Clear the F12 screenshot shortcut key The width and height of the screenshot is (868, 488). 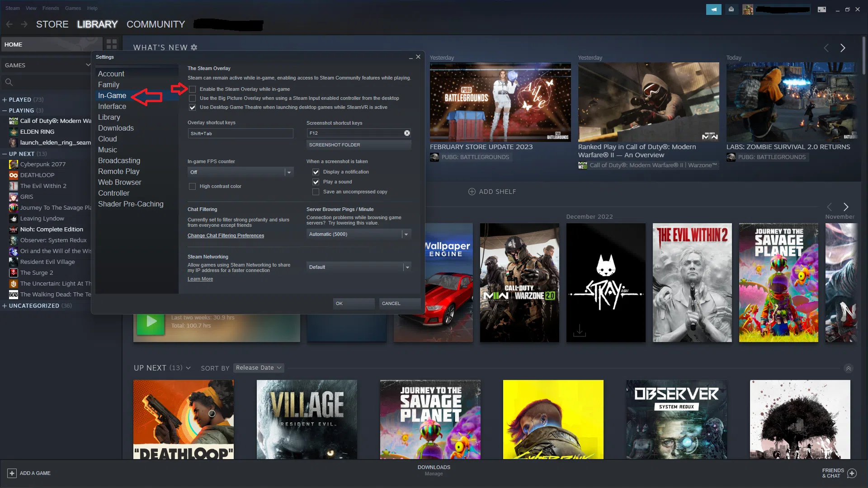[x=407, y=133]
